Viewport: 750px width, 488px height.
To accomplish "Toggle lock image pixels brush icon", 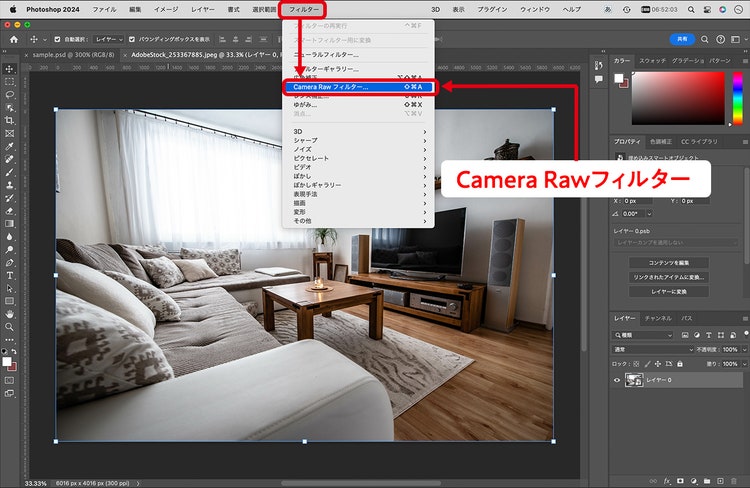I will tap(647, 364).
